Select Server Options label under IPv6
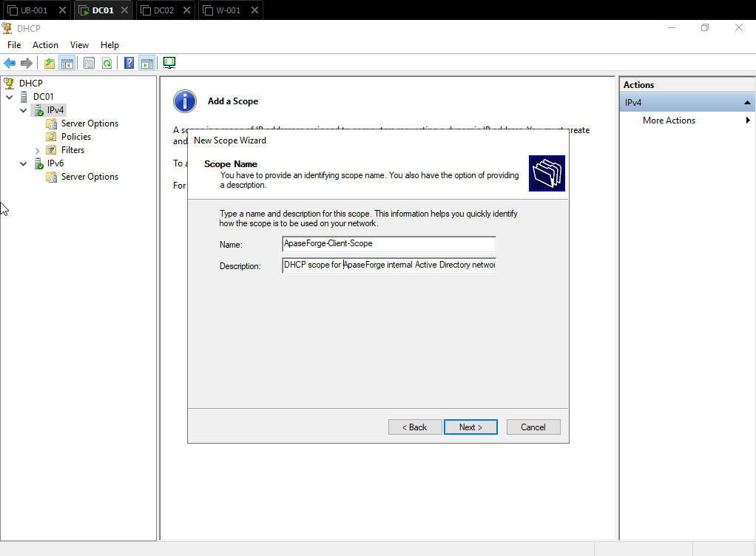This screenshot has width=756, height=556. [90, 177]
